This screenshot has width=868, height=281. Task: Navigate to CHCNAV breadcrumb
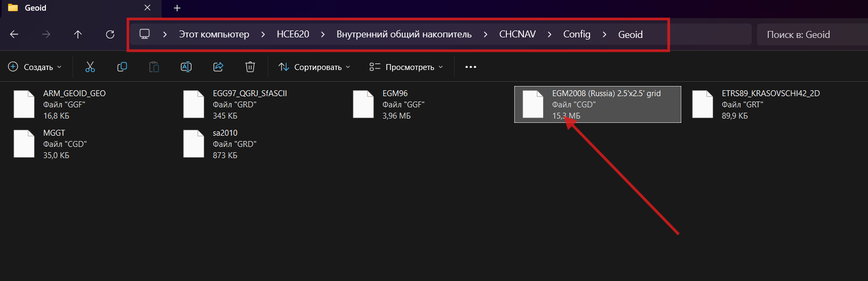pos(517,34)
